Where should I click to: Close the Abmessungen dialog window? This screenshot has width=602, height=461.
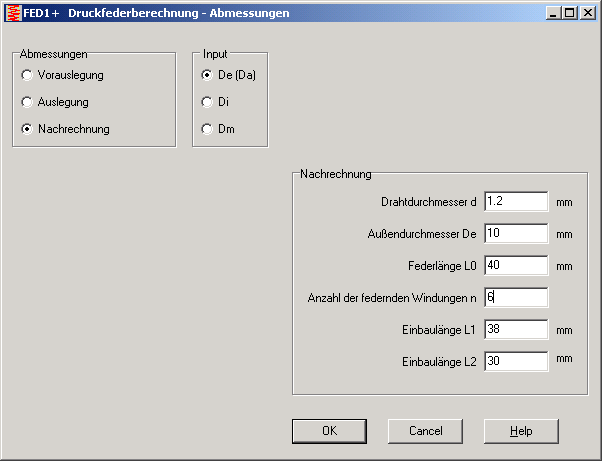click(x=588, y=13)
